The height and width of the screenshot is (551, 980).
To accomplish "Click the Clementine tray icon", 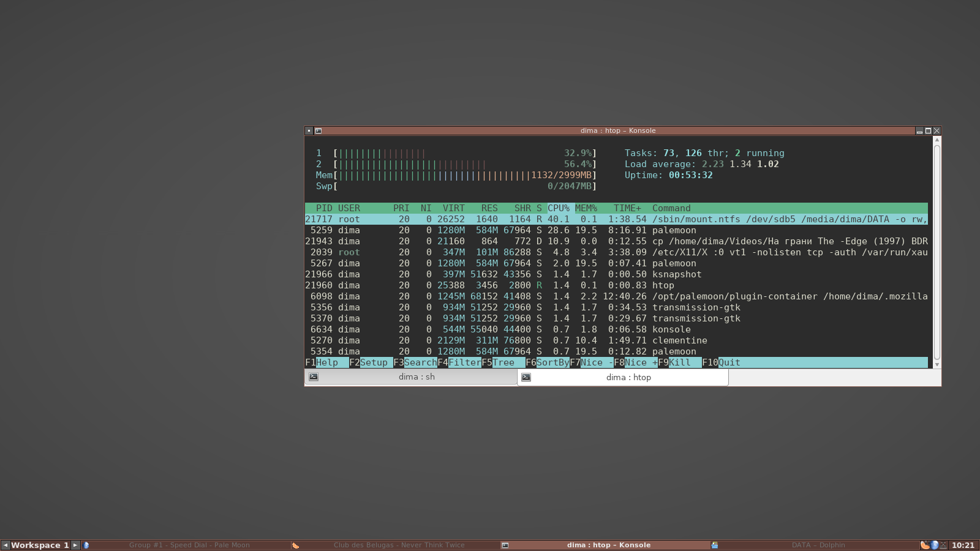I will tap(925, 545).
